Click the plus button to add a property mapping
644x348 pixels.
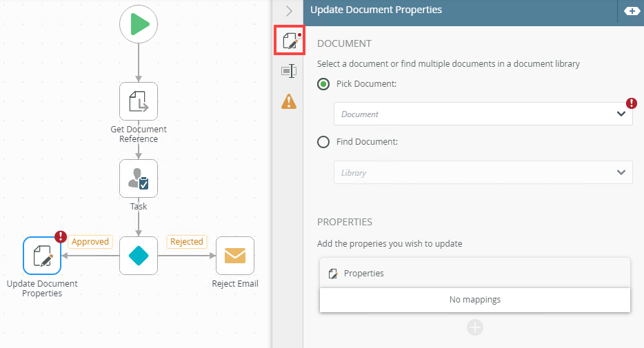click(x=475, y=327)
